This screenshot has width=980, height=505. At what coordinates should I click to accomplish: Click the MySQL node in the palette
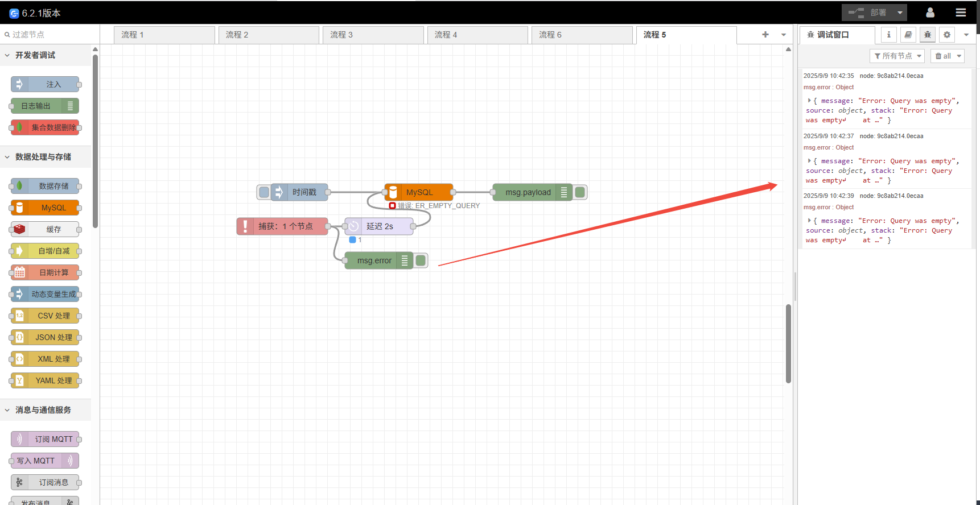(x=46, y=208)
